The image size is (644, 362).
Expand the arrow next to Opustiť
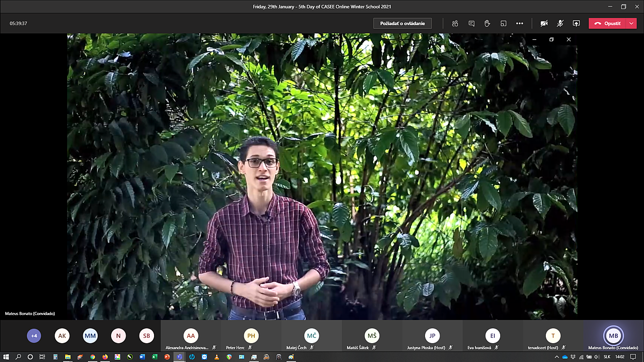tap(631, 24)
